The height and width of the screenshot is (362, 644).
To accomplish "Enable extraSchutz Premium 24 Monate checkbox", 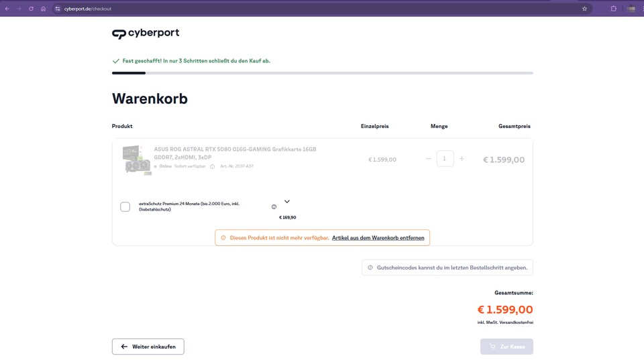I will pyautogui.click(x=125, y=206).
